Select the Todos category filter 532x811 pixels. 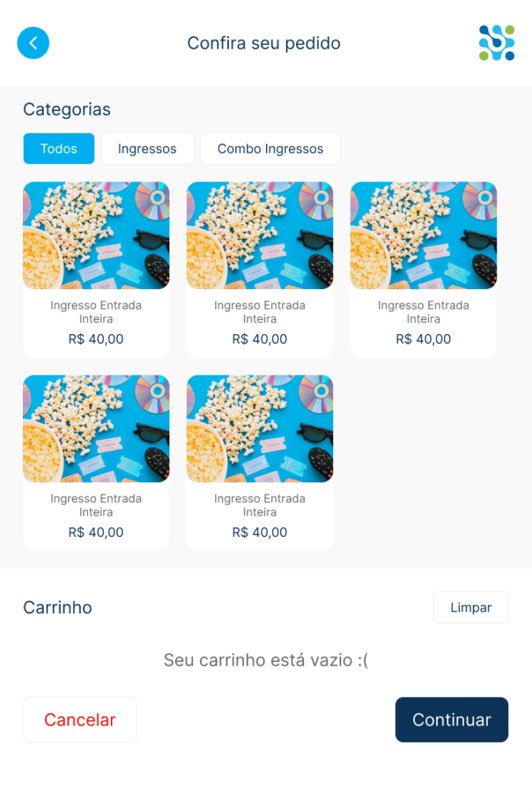tap(59, 149)
